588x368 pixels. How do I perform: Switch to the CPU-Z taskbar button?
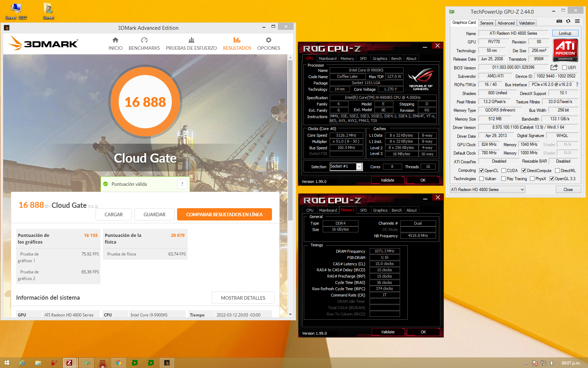(x=69, y=363)
